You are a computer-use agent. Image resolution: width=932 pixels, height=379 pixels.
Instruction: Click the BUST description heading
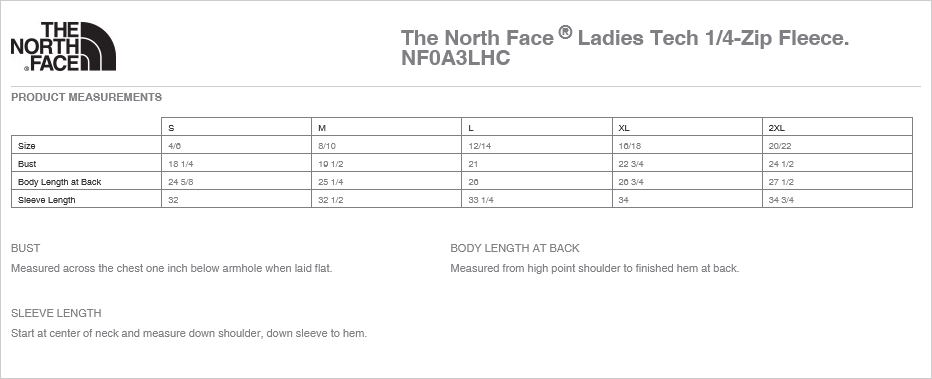(x=26, y=248)
